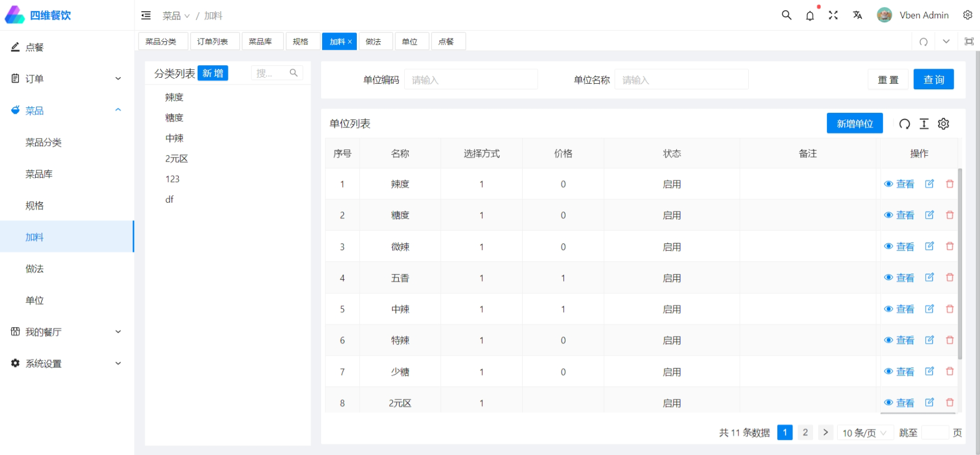Edit the 糖度 row
The image size is (980, 455).
tap(929, 215)
